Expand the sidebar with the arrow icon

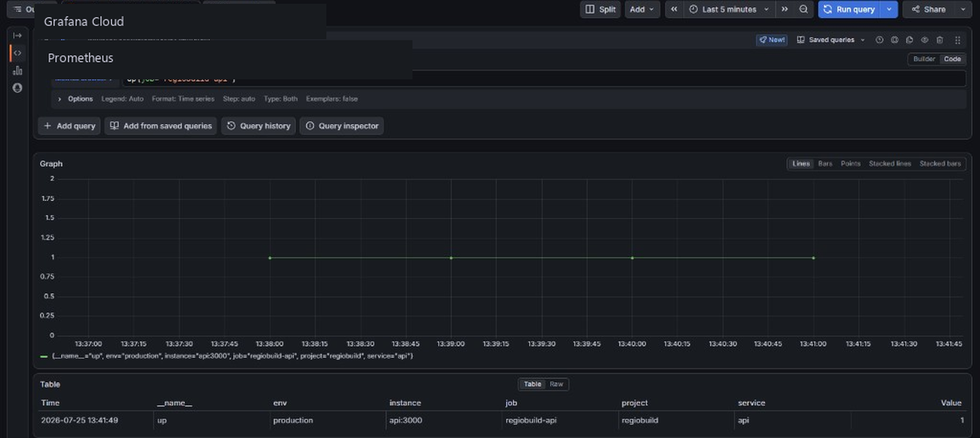17,35
